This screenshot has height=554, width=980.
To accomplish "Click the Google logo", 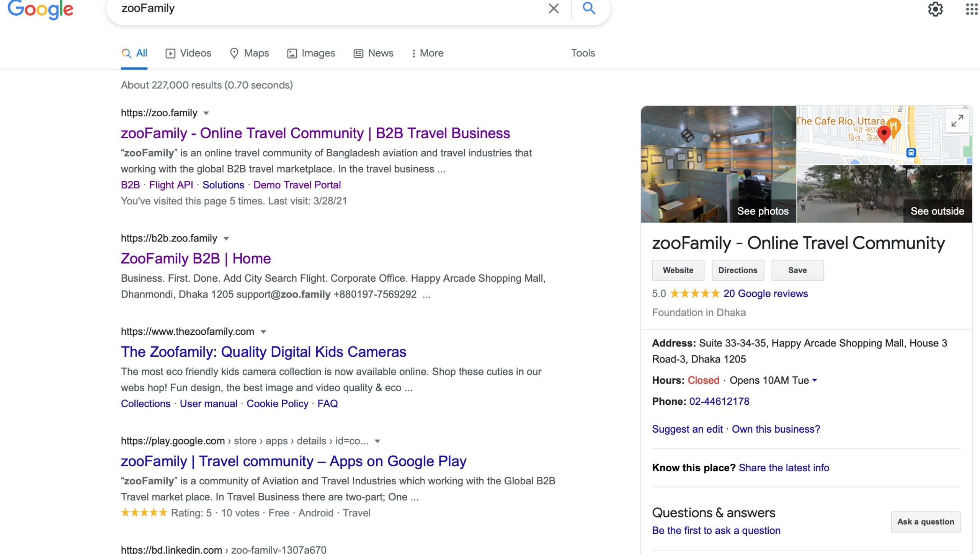I will (x=40, y=9).
